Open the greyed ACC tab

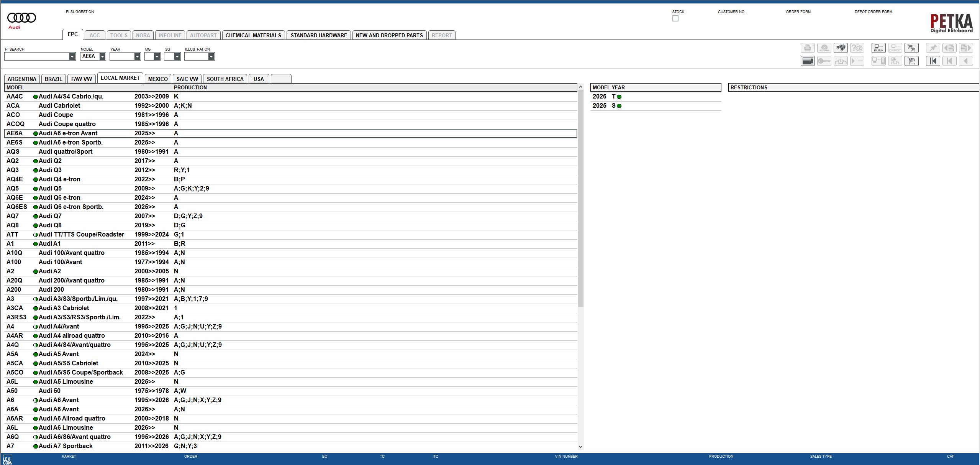(95, 35)
